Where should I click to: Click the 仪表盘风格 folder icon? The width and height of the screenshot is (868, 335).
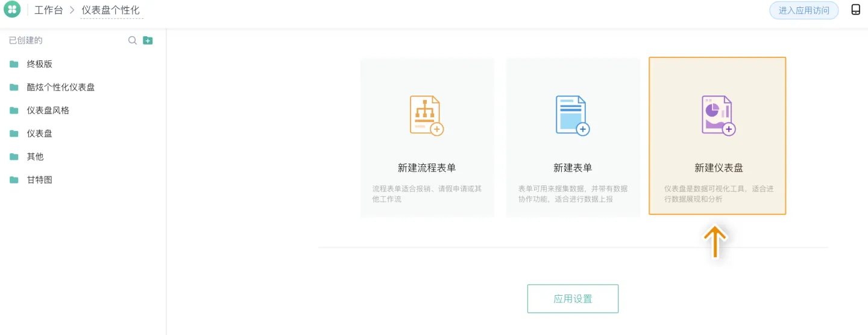tap(14, 110)
